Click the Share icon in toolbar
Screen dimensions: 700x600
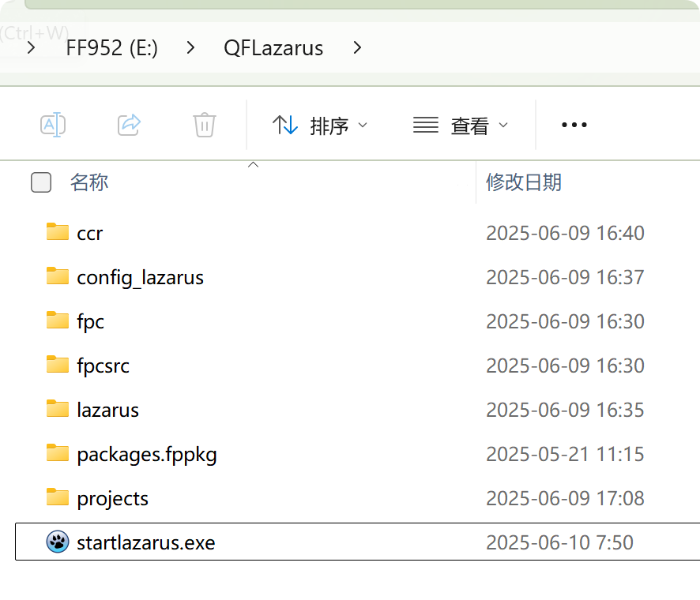click(129, 125)
